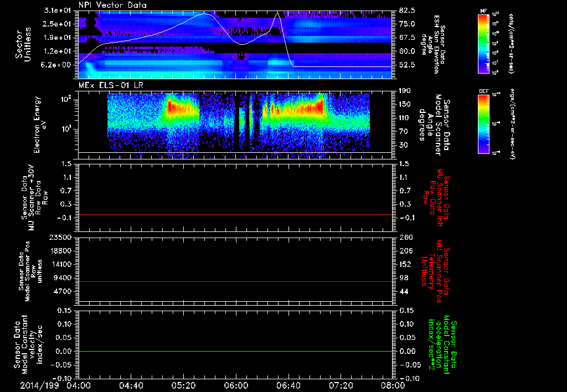Image resolution: width=567 pixels, height=392 pixels.
Task: Click the "60.0" sun elevation tick value
Action: 407,51
